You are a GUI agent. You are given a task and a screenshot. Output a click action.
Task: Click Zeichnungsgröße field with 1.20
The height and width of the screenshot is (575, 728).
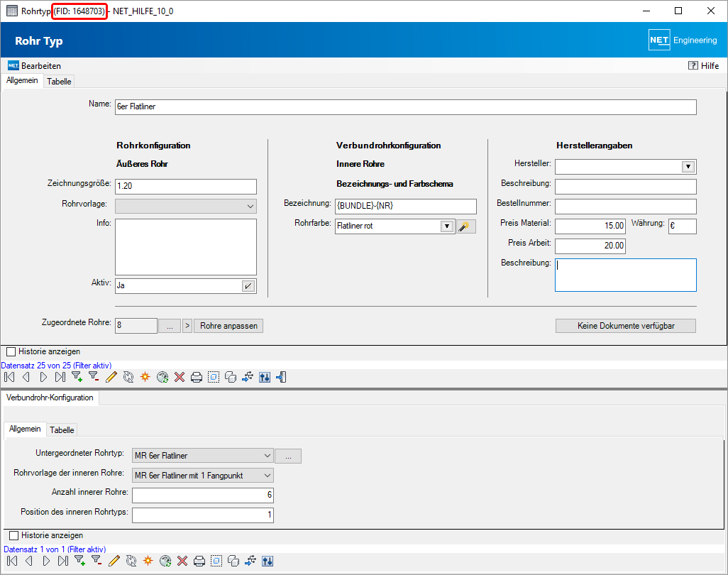(186, 186)
